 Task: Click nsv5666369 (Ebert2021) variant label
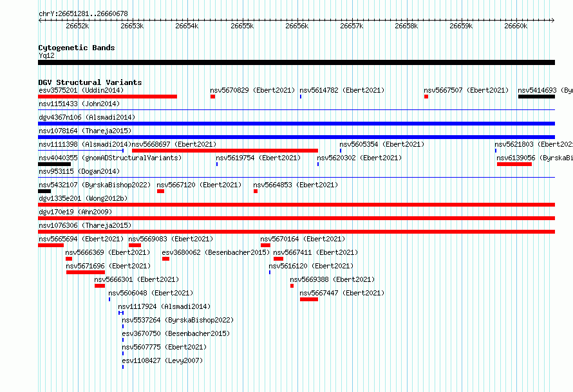pyautogui.click(x=108, y=252)
